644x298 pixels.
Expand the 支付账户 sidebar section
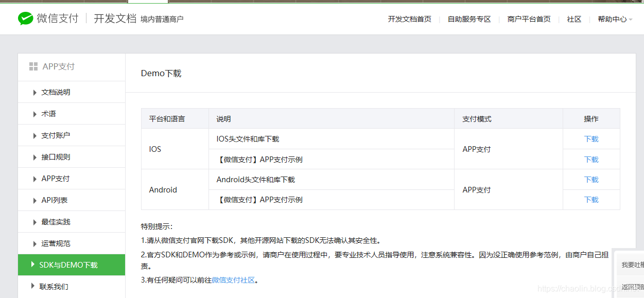pyautogui.click(x=57, y=135)
